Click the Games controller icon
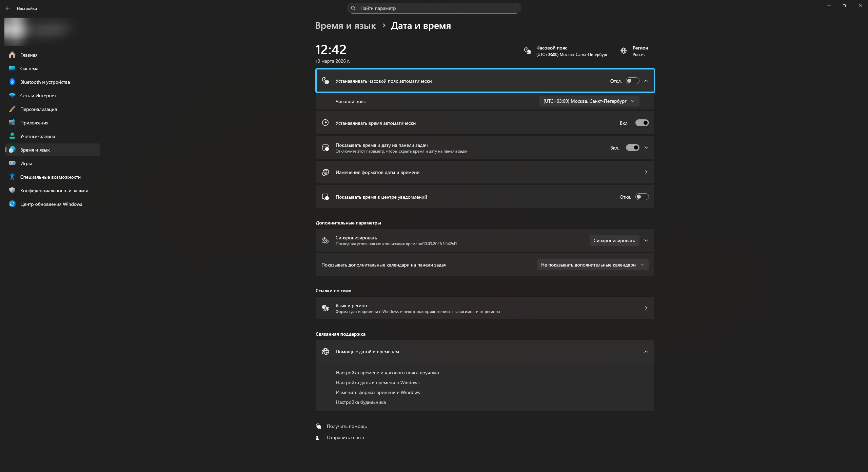868x472 pixels. (x=12, y=163)
